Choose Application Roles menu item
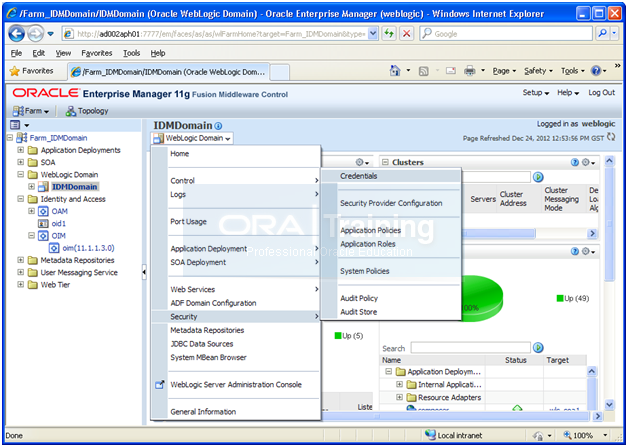Viewport: 628px width, 447px height. point(368,244)
